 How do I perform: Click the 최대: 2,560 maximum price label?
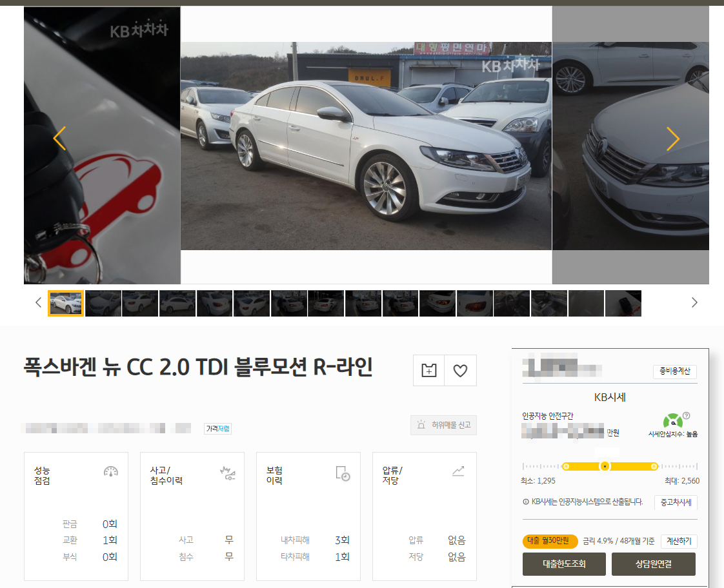pyautogui.click(x=682, y=481)
